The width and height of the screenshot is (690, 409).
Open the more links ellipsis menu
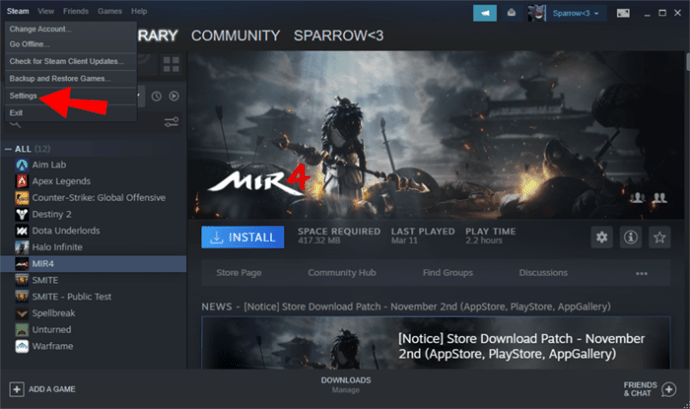pos(642,273)
